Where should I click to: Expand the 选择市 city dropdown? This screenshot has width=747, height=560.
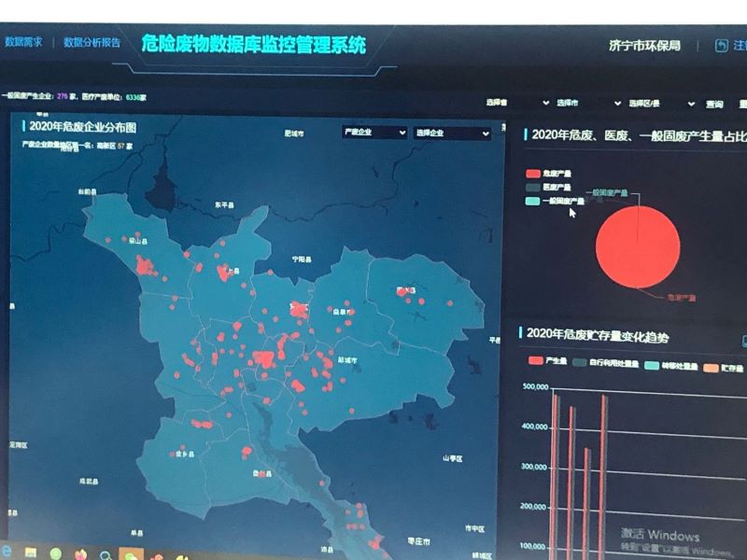[589, 103]
